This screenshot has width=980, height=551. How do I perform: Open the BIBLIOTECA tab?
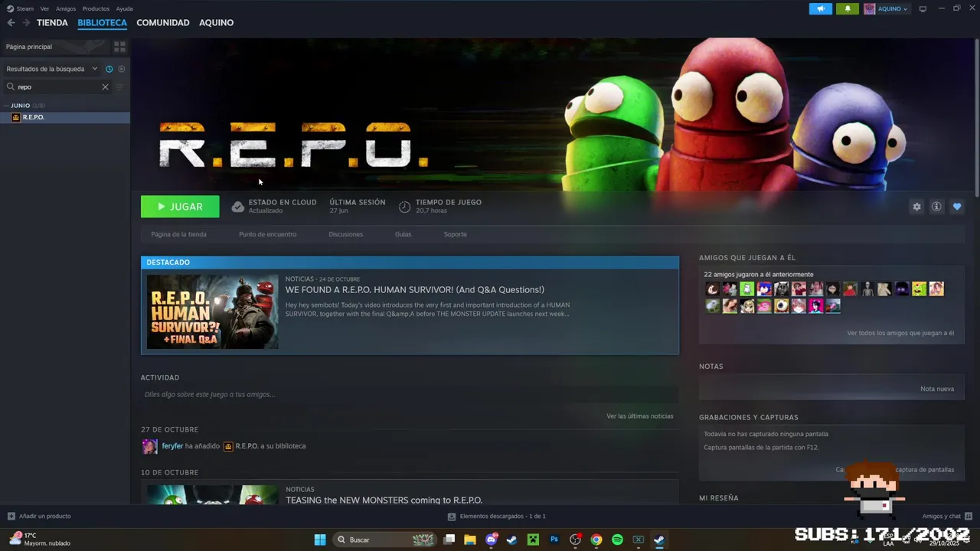102,23
